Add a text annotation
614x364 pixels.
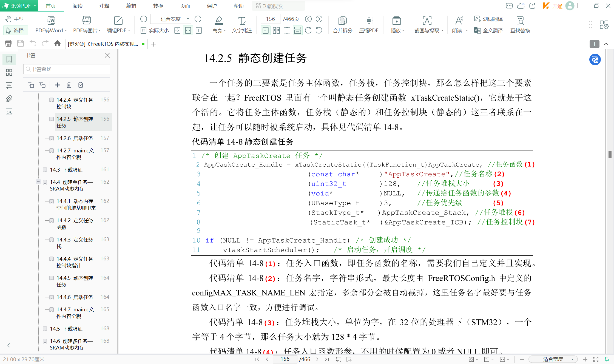pos(242,25)
